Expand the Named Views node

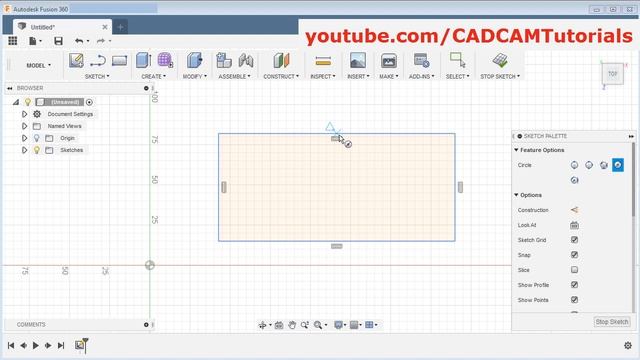coord(24,126)
